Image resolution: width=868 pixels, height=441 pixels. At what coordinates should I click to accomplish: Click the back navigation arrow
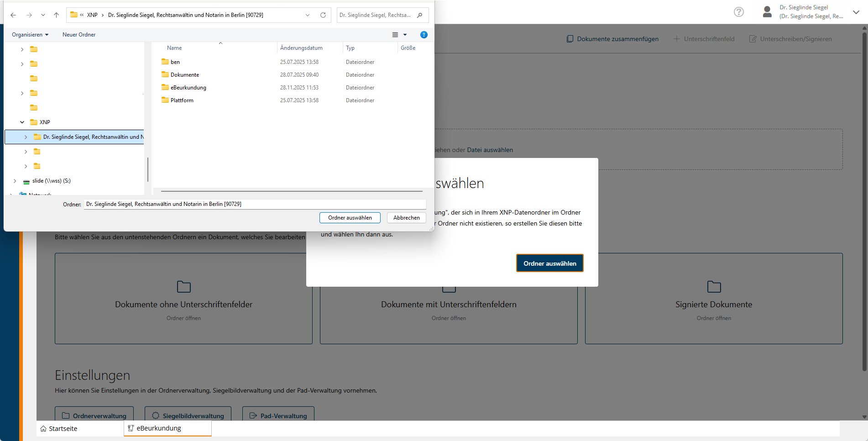click(13, 15)
